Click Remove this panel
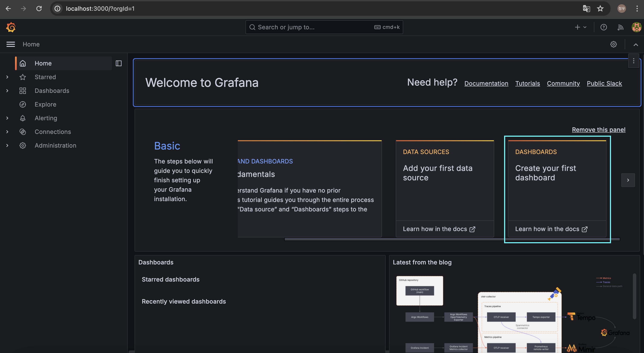Image resolution: width=644 pixels, height=353 pixels. tap(599, 130)
